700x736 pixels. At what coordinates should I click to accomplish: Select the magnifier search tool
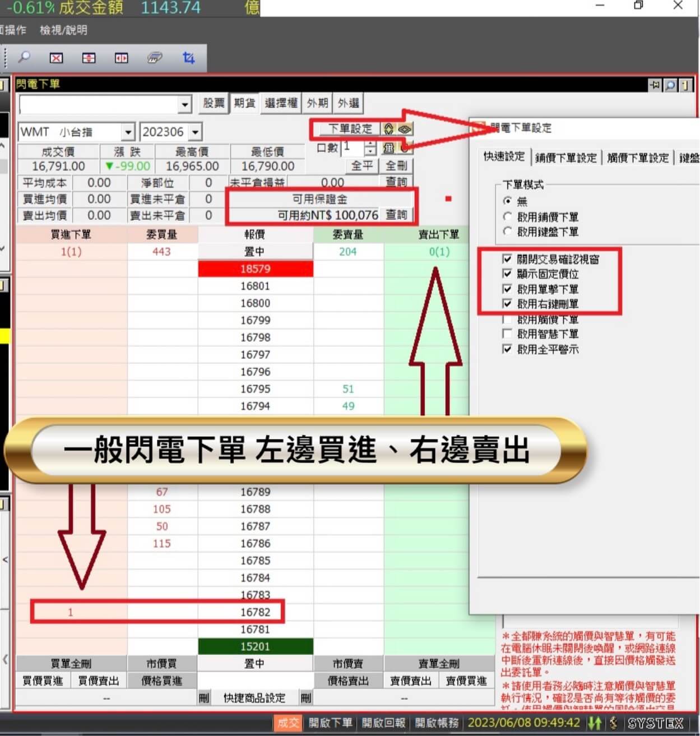[24, 58]
